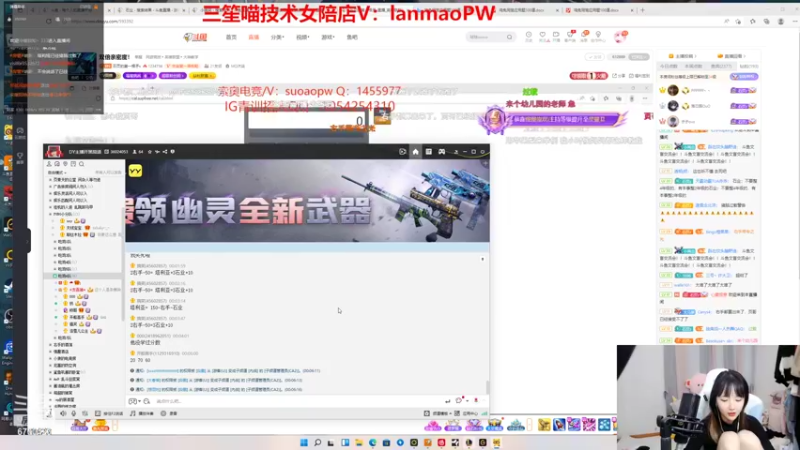
Task: Open Douyu client download icon
Action: pos(570,36)
